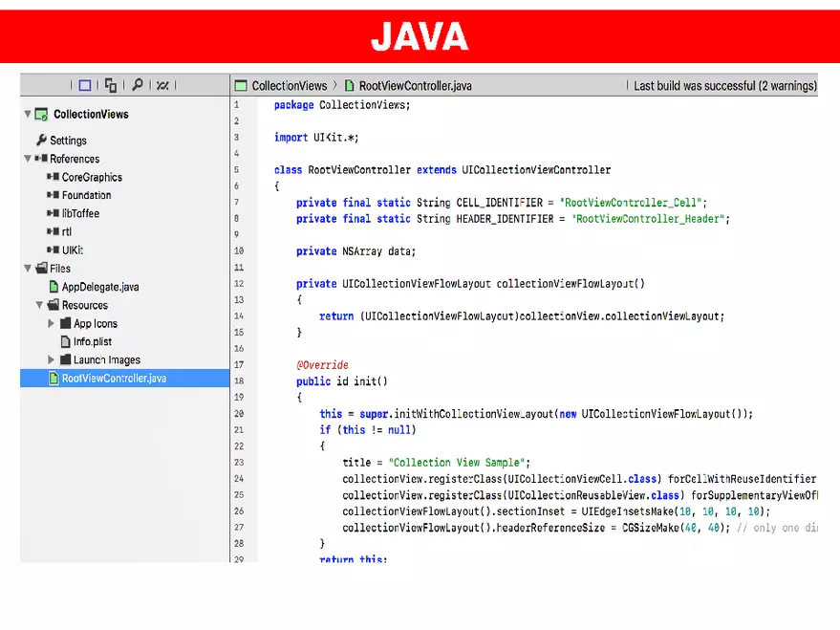Click line 17 @Override annotation in editor
This screenshot has width=840, height=630.
[x=322, y=365]
